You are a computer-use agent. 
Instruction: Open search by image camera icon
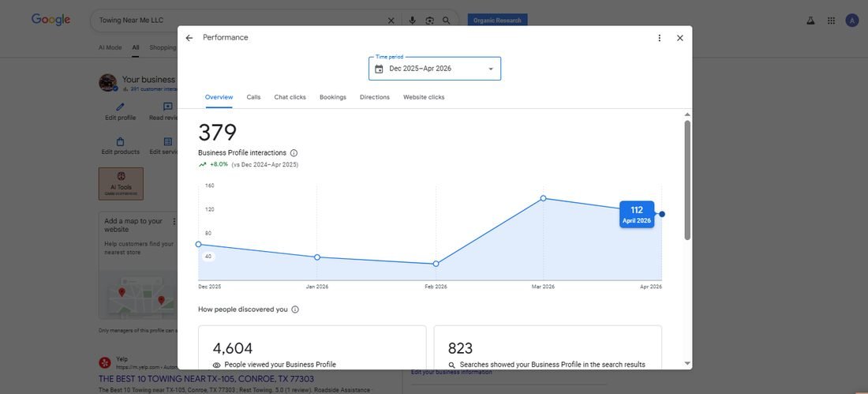[429, 21]
